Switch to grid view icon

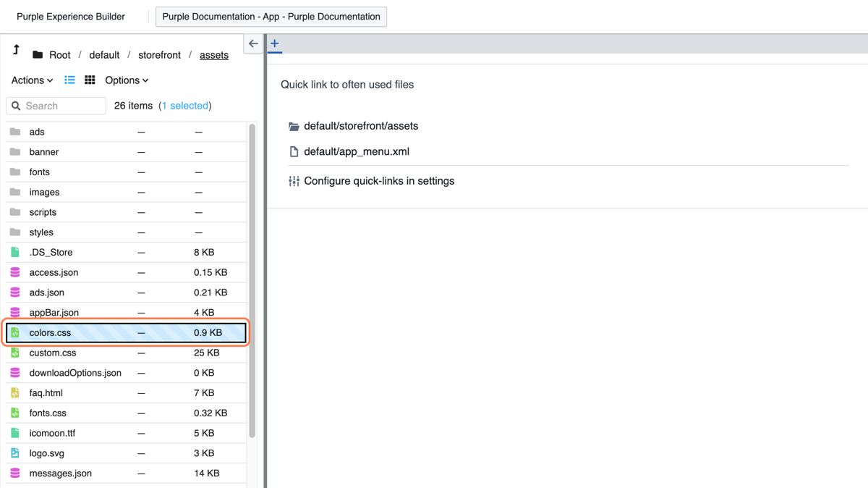pos(90,80)
